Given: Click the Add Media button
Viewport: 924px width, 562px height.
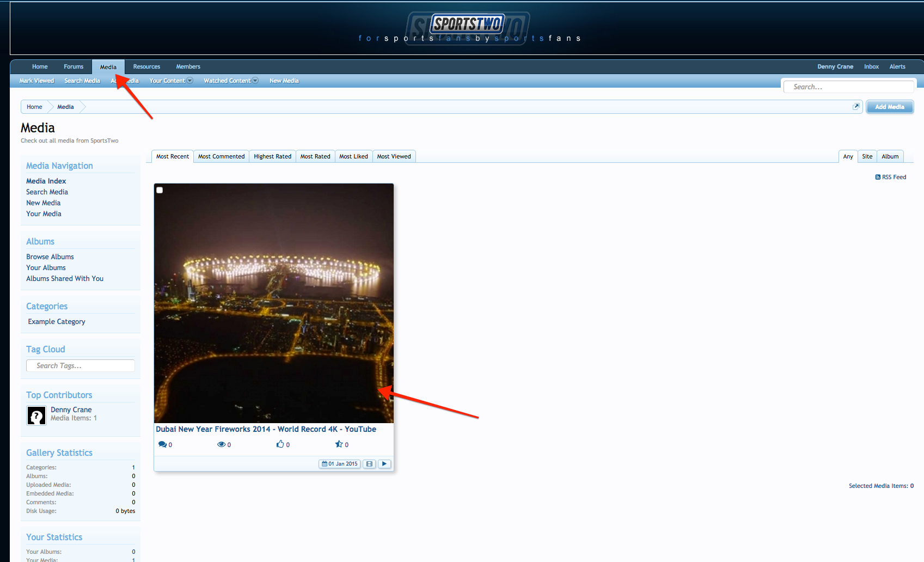Looking at the screenshot, I should (889, 107).
